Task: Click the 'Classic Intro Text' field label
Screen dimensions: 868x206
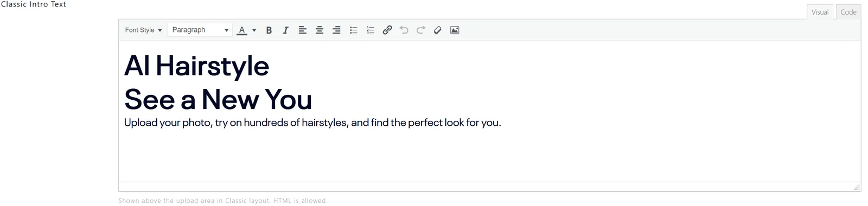Action: tap(34, 4)
